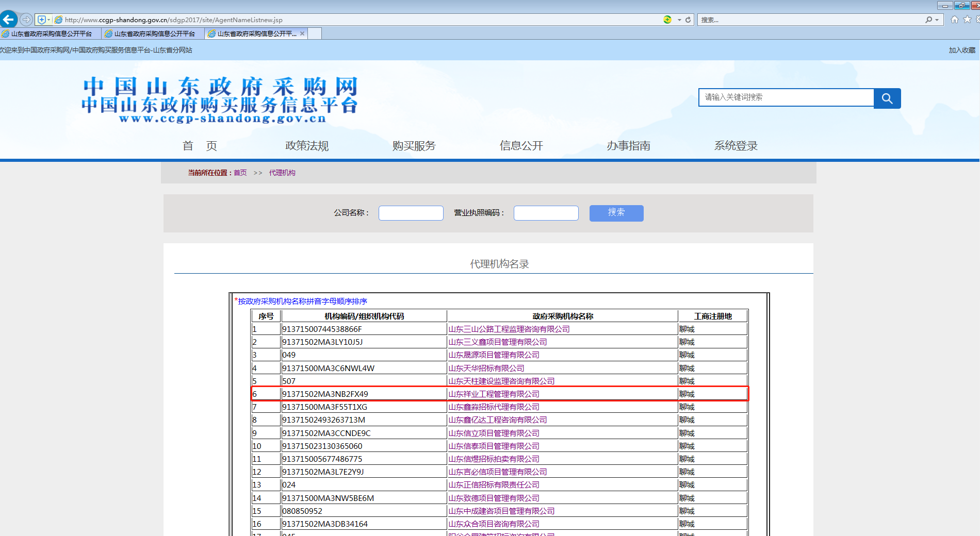Click the 机构编码/组织机构代码 column header

364,316
